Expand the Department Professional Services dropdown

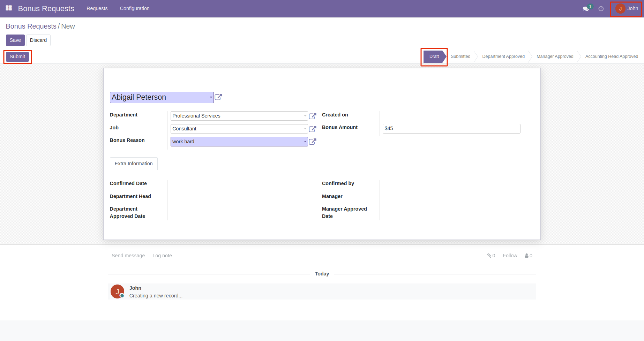305,116
